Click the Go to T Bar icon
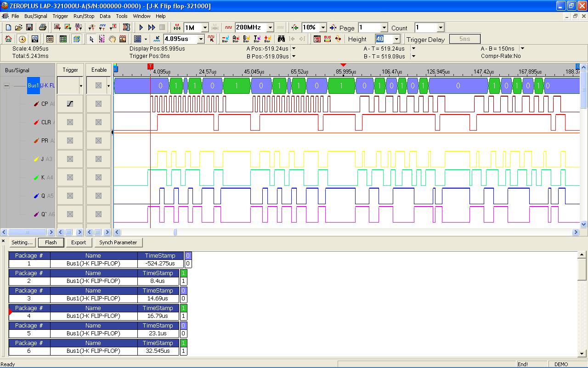 (x=257, y=39)
